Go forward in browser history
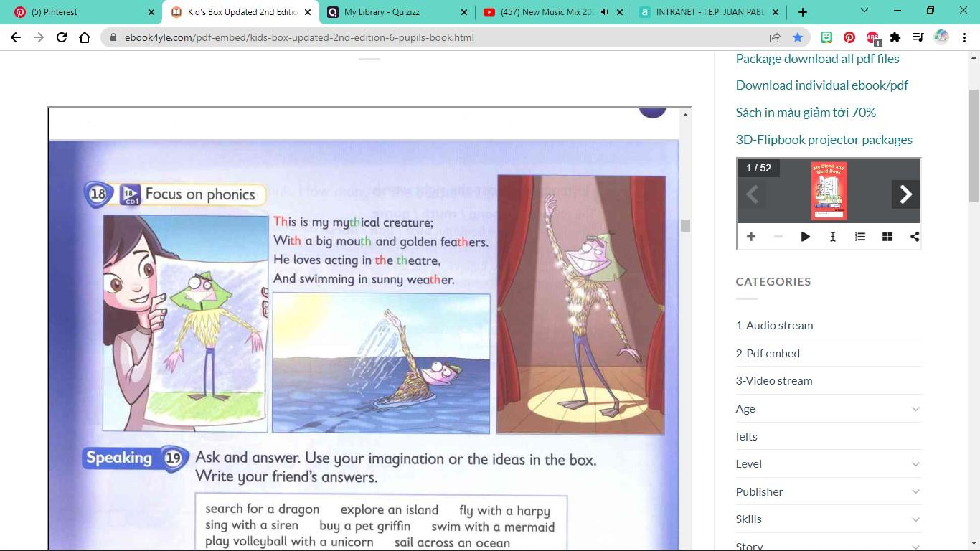The width and height of the screenshot is (980, 551). (39, 37)
